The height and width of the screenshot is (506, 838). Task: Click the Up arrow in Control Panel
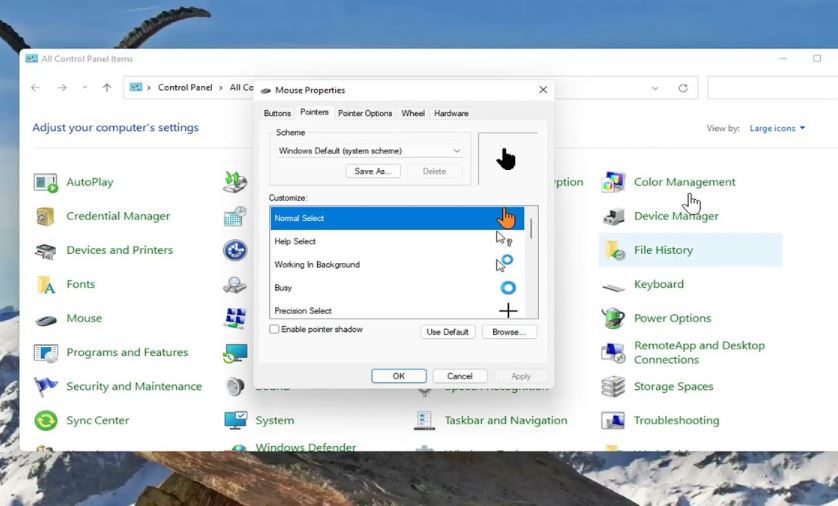click(107, 88)
